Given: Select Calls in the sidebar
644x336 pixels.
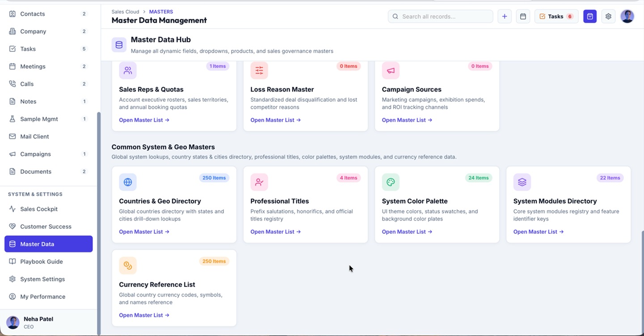Looking at the screenshot, I should tap(48, 84).
